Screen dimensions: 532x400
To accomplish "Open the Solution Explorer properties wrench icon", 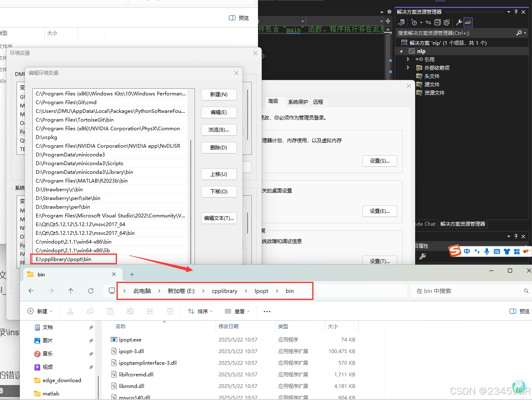I will pos(459,22).
